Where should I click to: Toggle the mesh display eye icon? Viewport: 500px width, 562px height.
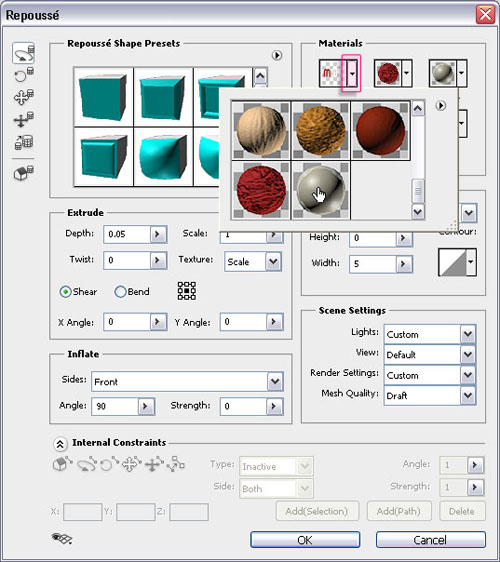click(x=62, y=538)
